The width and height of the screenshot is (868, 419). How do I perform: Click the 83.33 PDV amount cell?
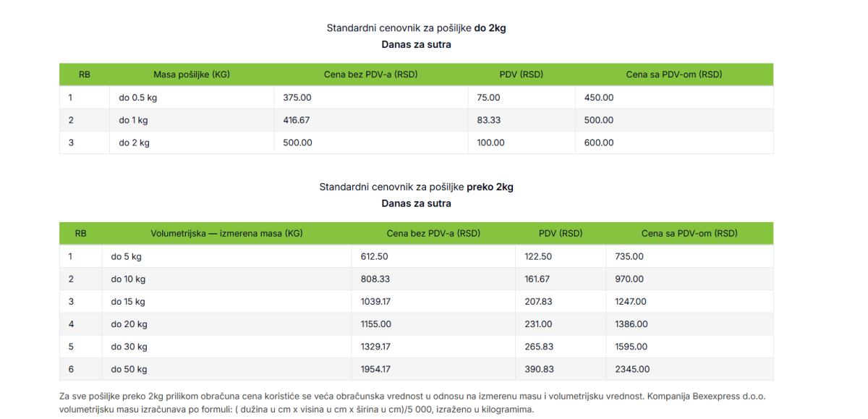click(489, 120)
